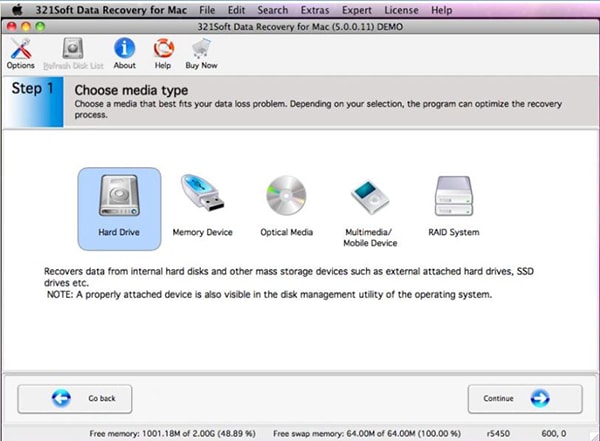Close the window with red button

(12, 26)
